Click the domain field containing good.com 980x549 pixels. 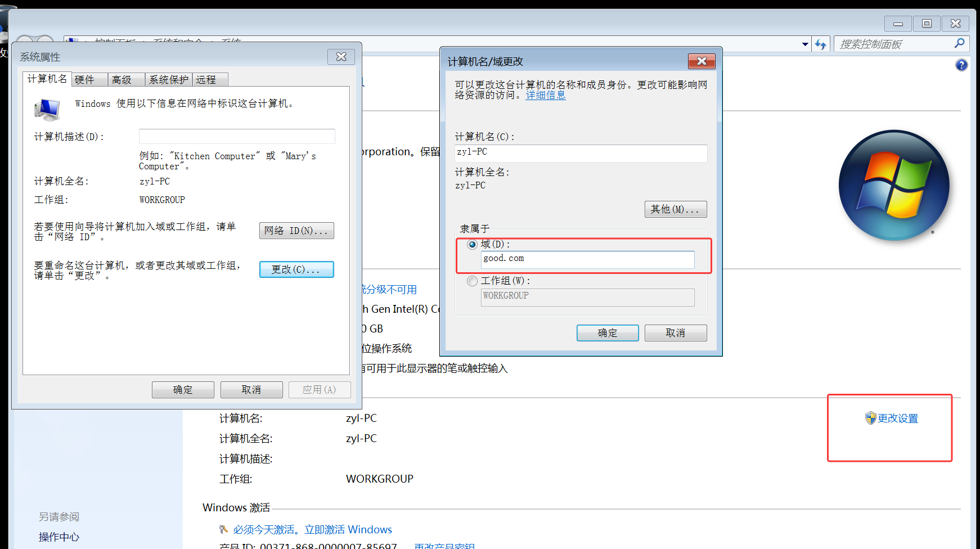tap(588, 259)
